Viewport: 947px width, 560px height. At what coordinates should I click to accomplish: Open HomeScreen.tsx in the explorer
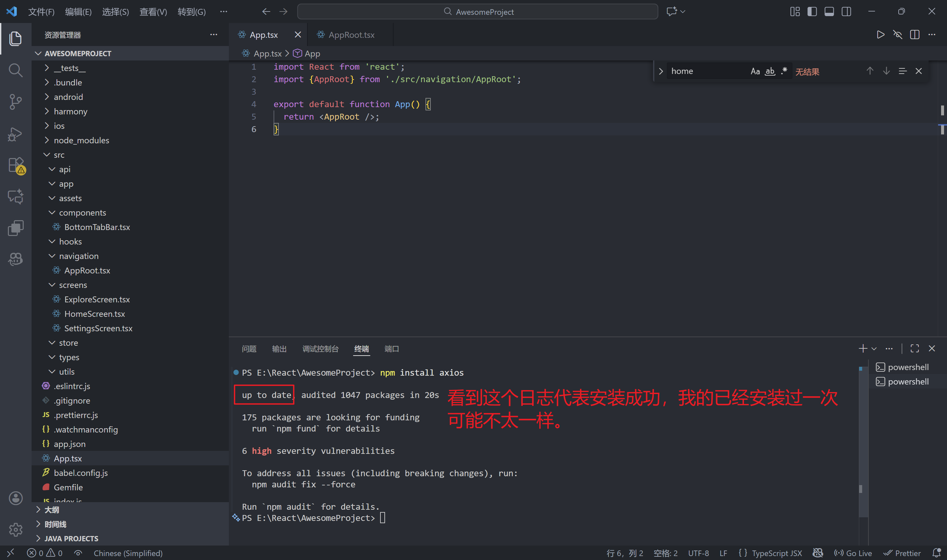[x=94, y=314]
